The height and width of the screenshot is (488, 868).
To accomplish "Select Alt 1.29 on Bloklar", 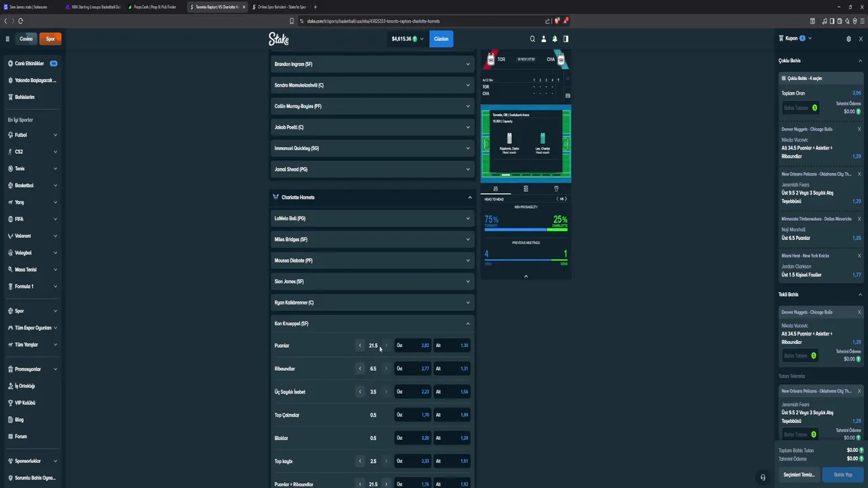I will coord(452,439).
